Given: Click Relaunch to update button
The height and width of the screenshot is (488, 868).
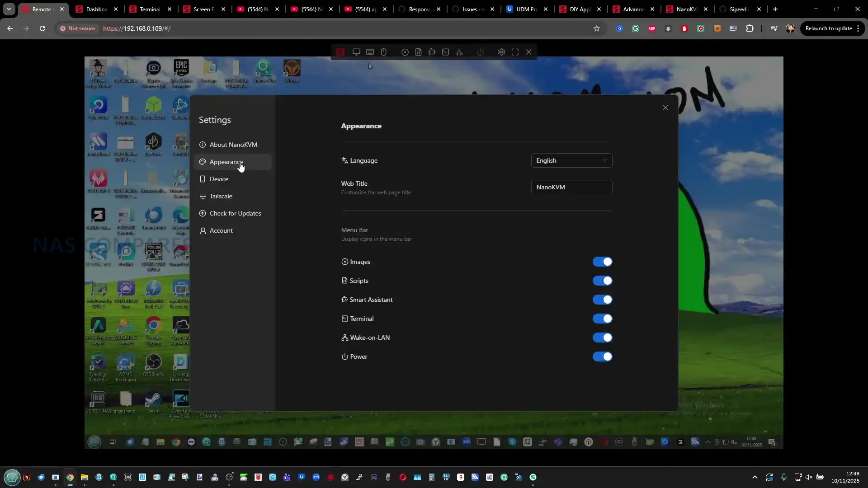Looking at the screenshot, I should tap(828, 28).
